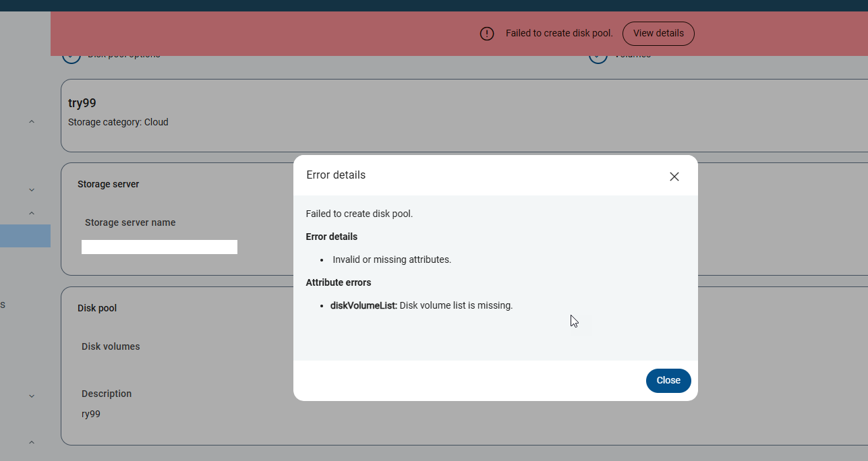Expand sidebar chevron beside Storage server heading

coord(32,190)
